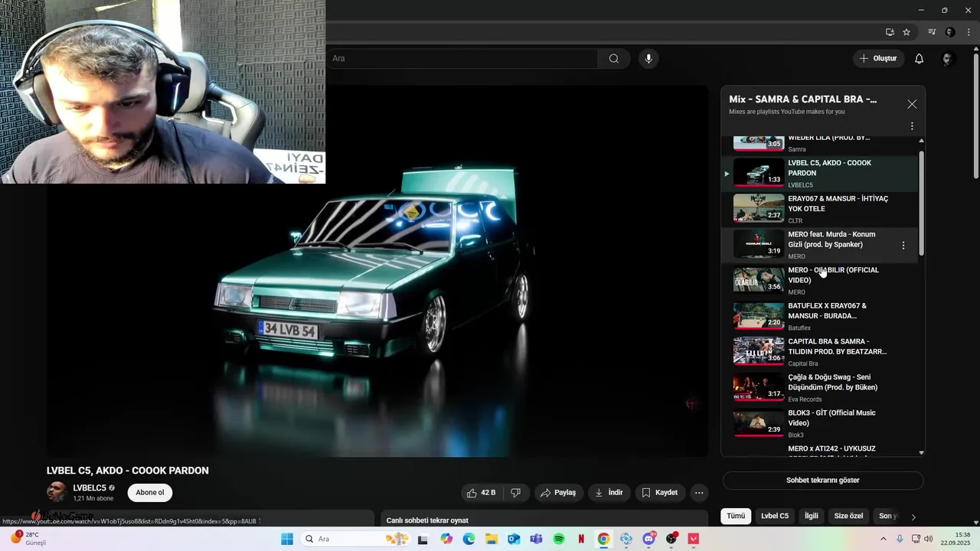Open more actions ellipsis under video

699,493
